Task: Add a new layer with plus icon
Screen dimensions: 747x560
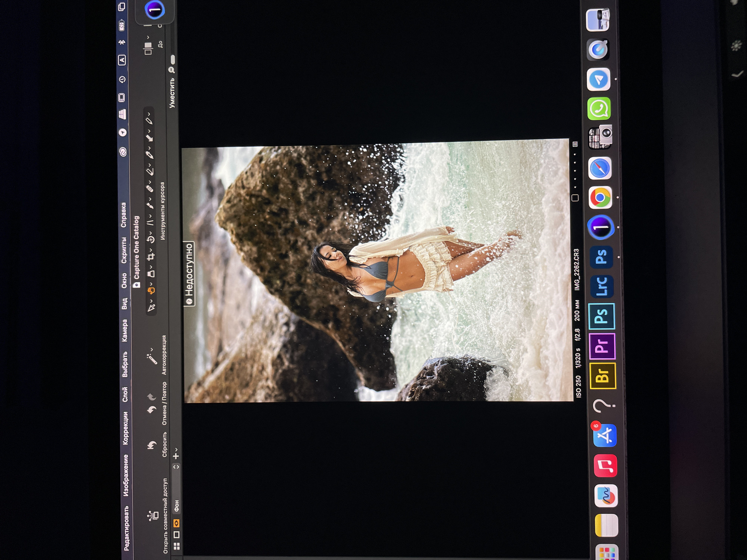Action: tap(176, 456)
